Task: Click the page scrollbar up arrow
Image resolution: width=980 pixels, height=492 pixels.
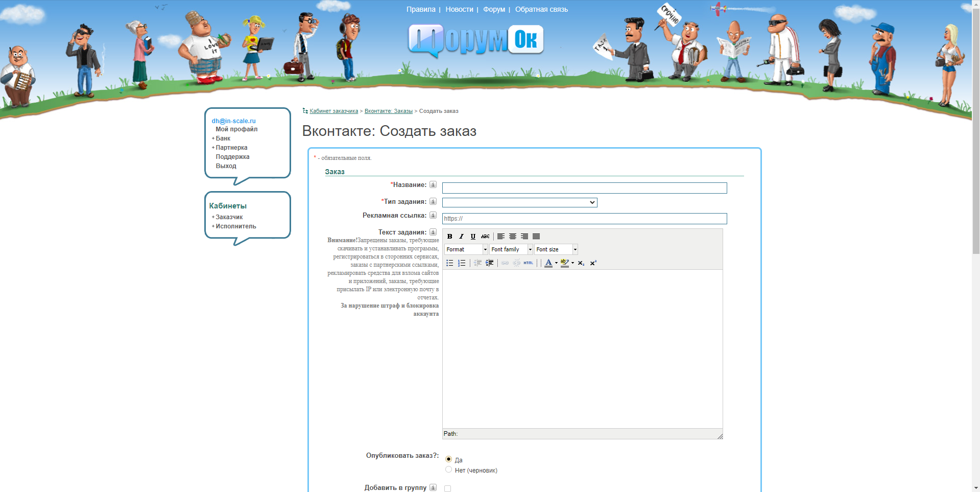Action: click(976, 4)
